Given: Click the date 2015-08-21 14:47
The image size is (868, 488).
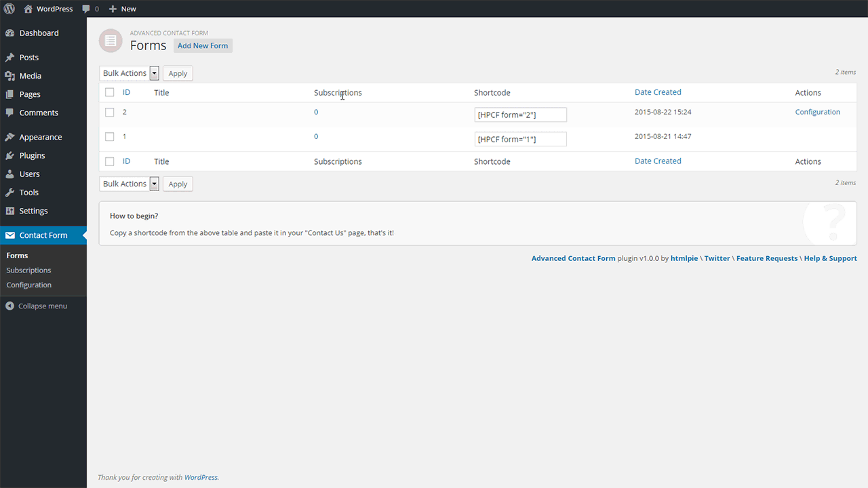Looking at the screenshot, I should [663, 136].
